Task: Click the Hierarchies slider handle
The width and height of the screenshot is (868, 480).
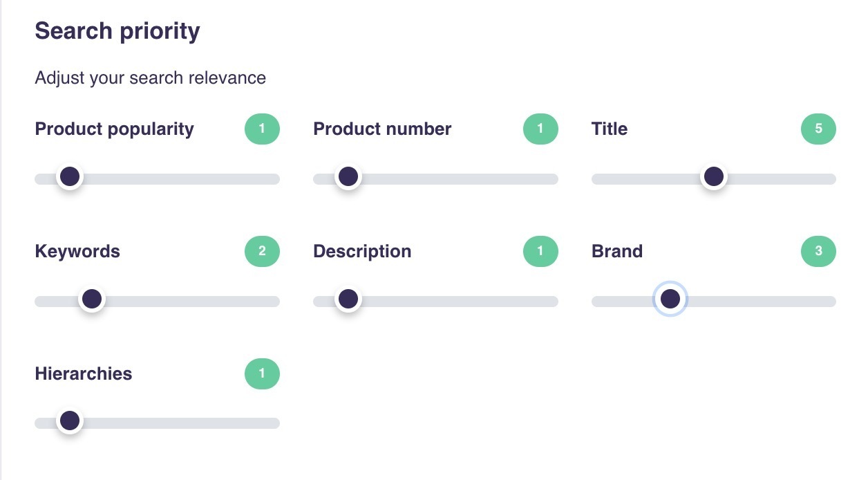Action: point(69,421)
